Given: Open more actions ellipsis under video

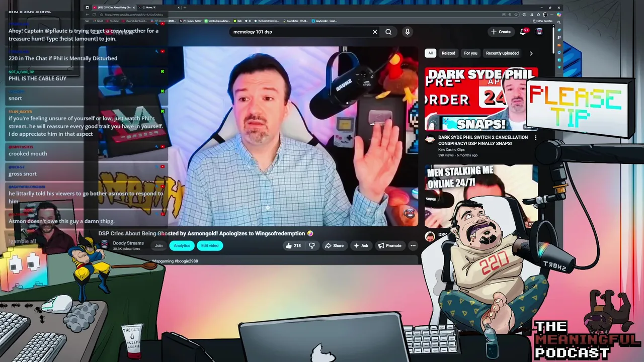Looking at the screenshot, I should (413, 245).
